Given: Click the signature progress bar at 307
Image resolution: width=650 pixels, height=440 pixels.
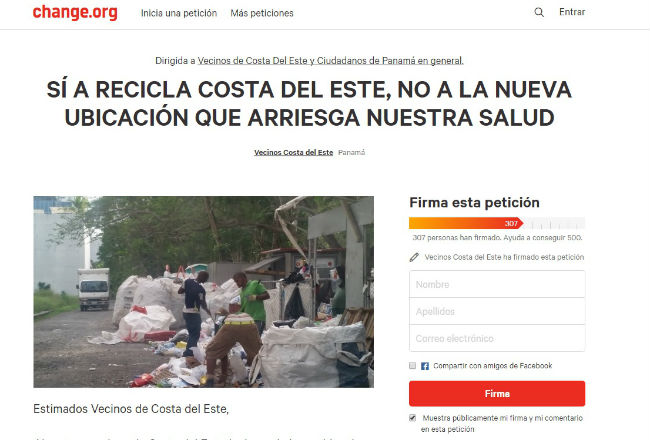Looking at the screenshot, I should pyautogui.click(x=497, y=223).
